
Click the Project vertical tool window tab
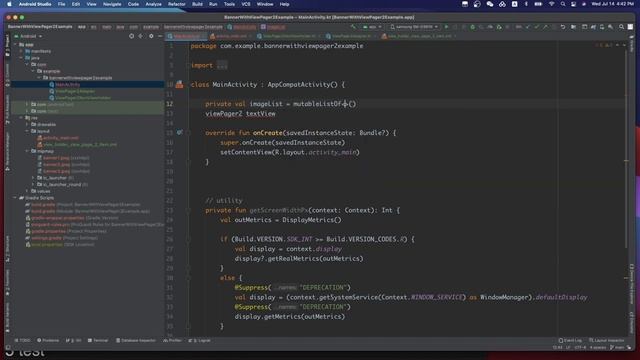(7, 45)
